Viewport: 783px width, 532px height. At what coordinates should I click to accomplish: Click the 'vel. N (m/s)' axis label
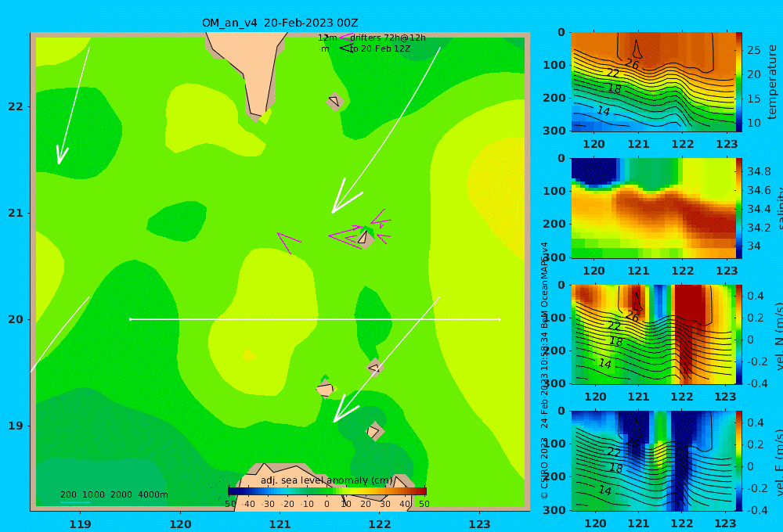778,336
